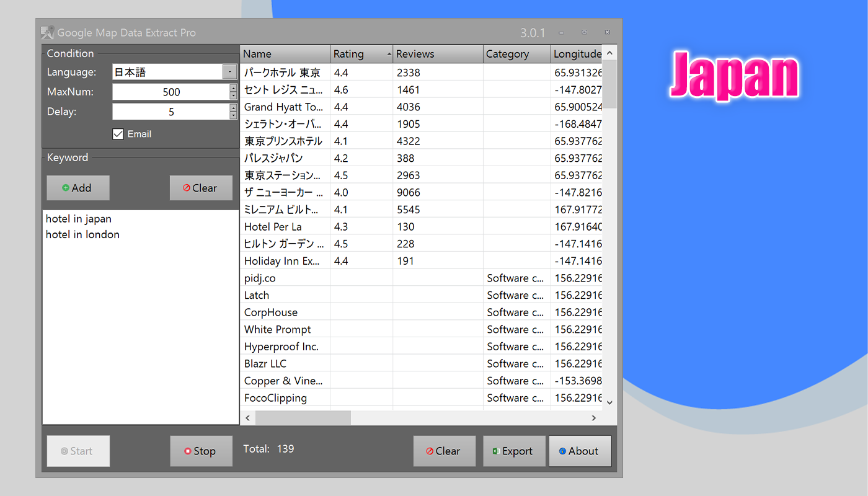
Task: Click the left arrow of the horizontal scrollbar
Action: pyautogui.click(x=247, y=418)
